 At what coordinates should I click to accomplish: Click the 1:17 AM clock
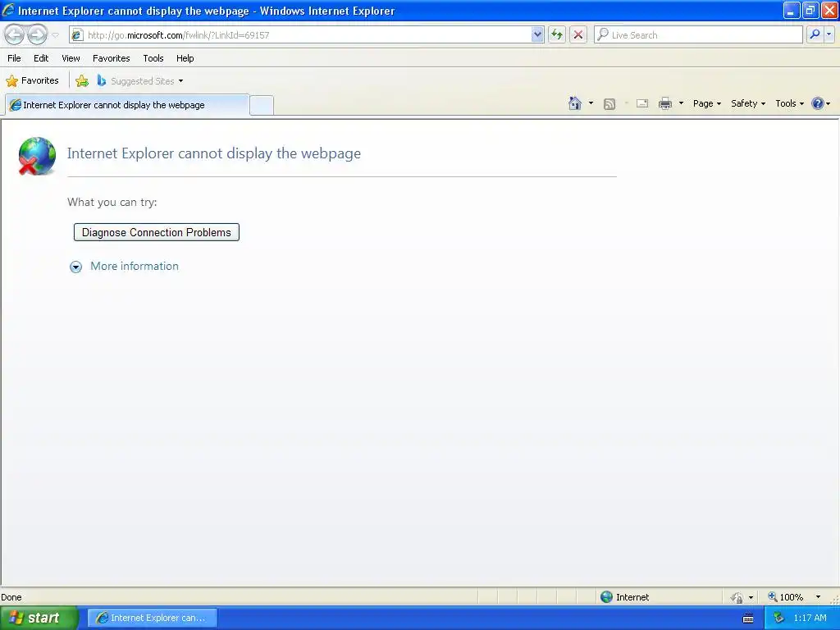(x=810, y=618)
